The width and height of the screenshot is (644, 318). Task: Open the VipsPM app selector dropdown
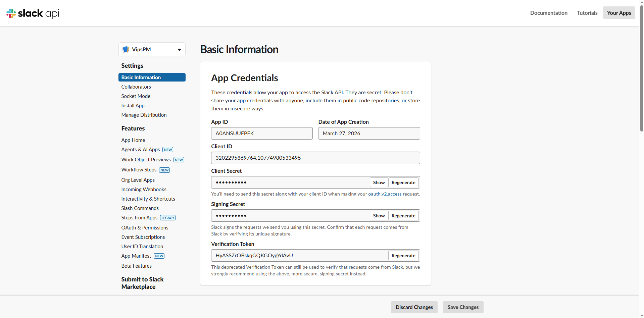click(179, 50)
